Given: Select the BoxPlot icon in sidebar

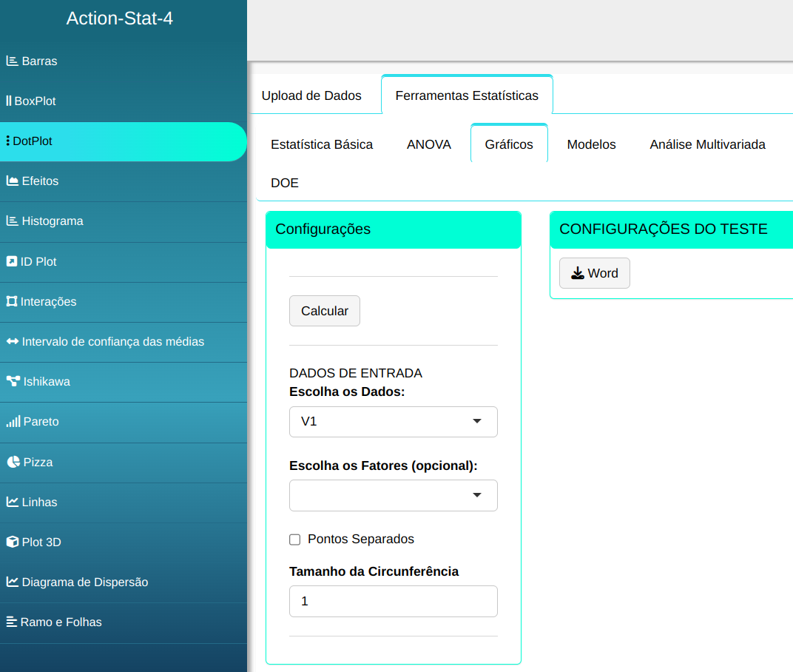Looking at the screenshot, I should 9,101.
